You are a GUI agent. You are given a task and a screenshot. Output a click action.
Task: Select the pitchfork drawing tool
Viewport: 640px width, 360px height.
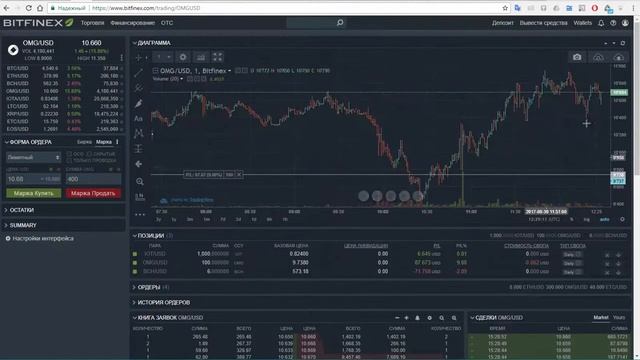click(139, 88)
